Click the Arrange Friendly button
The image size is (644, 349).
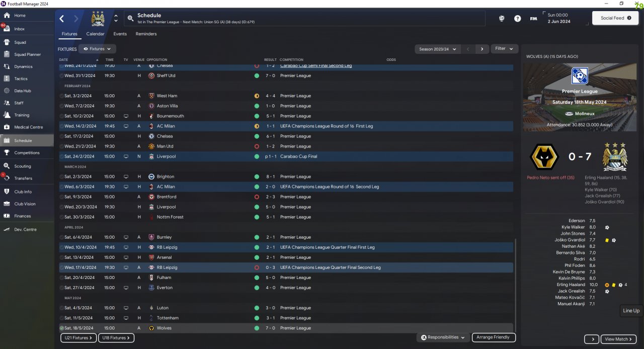coord(494,337)
